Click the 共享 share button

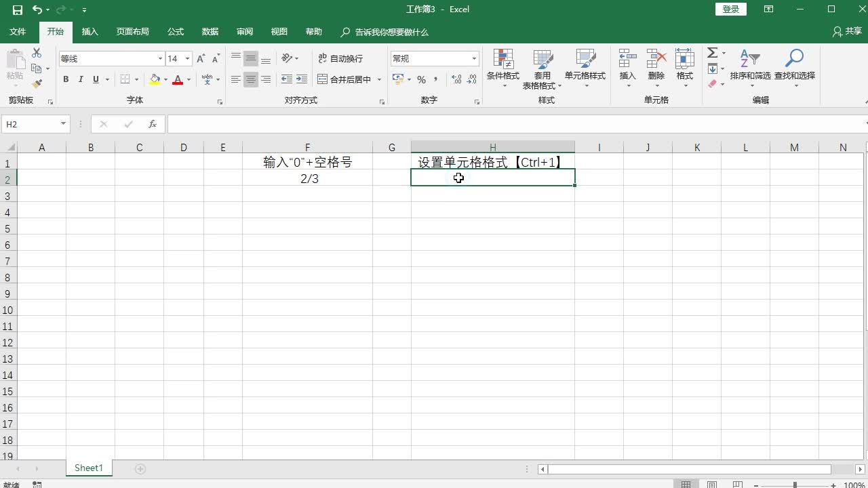click(x=847, y=32)
